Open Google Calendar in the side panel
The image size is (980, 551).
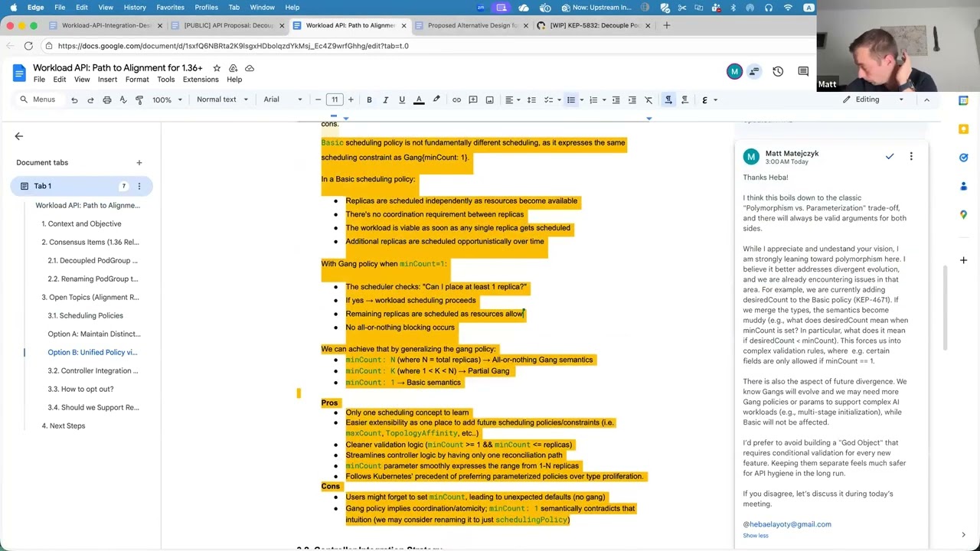(963, 100)
